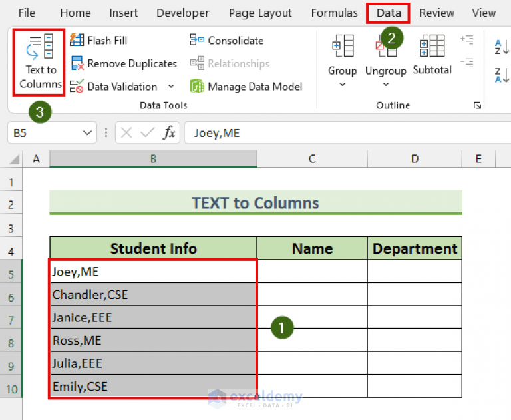The width and height of the screenshot is (511, 420).
Task: Select the cell containing Janice,EEE
Action: 153,317
